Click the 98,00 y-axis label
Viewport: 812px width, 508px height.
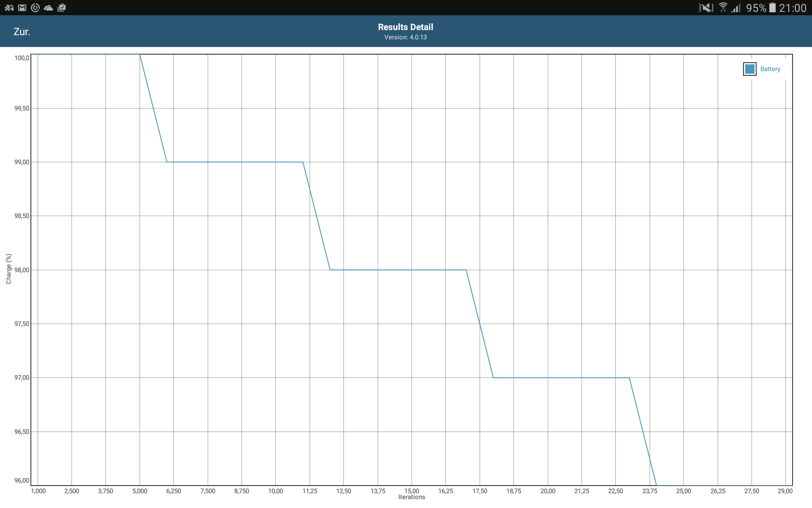22,270
